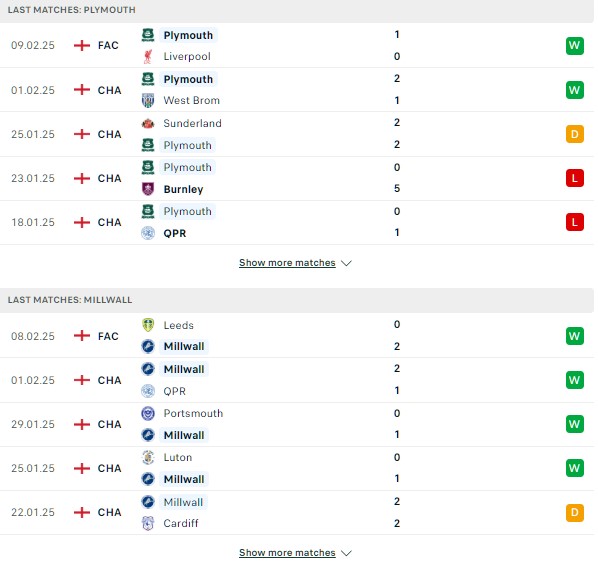Open Show more matches link under Plymouth
Screen dimensions: 598x572
[x=287, y=263]
